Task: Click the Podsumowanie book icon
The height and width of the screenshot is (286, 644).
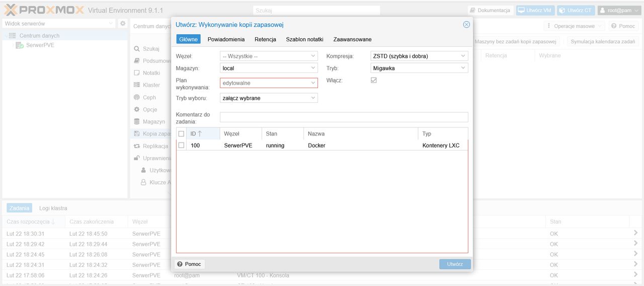Action: point(137,61)
